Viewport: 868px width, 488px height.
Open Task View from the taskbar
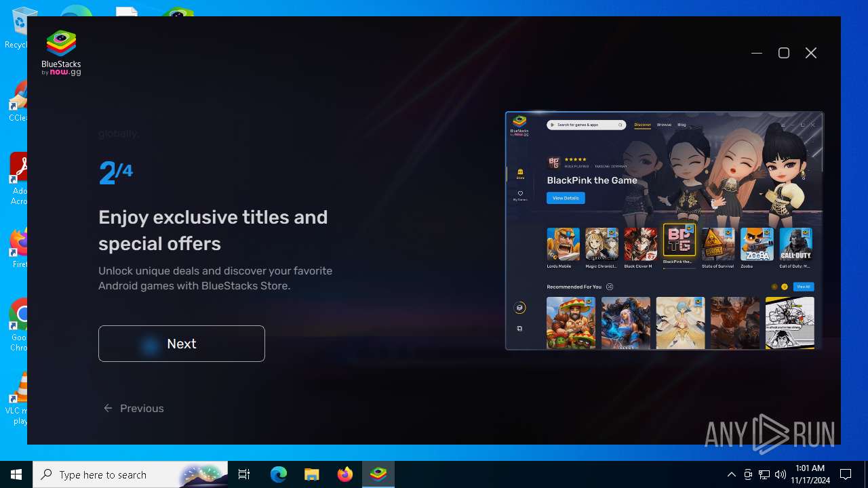tap(244, 474)
